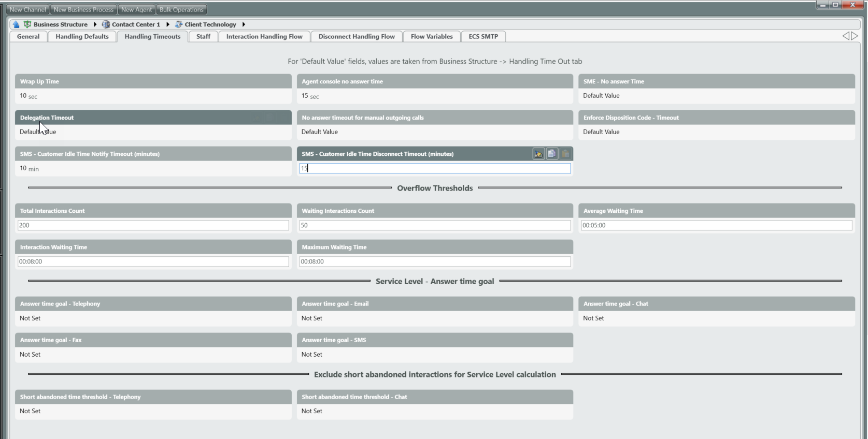The width and height of the screenshot is (868, 439).
Task: Open the ECS SMTP tab
Action: click(x=483, y=36)
